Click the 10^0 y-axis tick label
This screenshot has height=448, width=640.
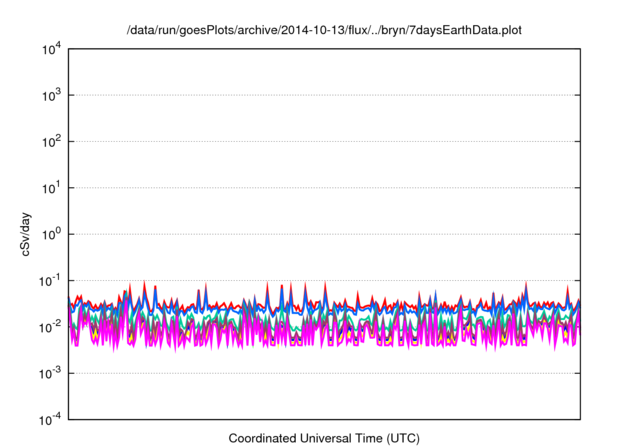pyautogui.click(x=51, y=235)
